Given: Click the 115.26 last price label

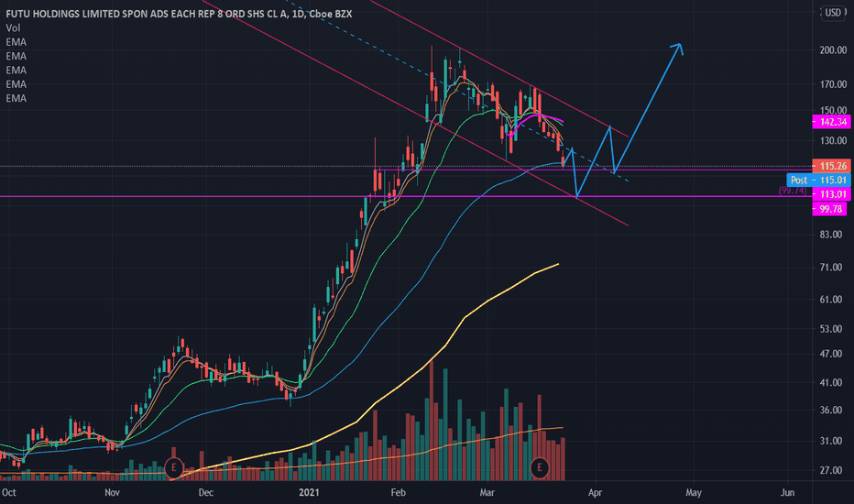Looking at the screenshot, I should click(831, 166).
